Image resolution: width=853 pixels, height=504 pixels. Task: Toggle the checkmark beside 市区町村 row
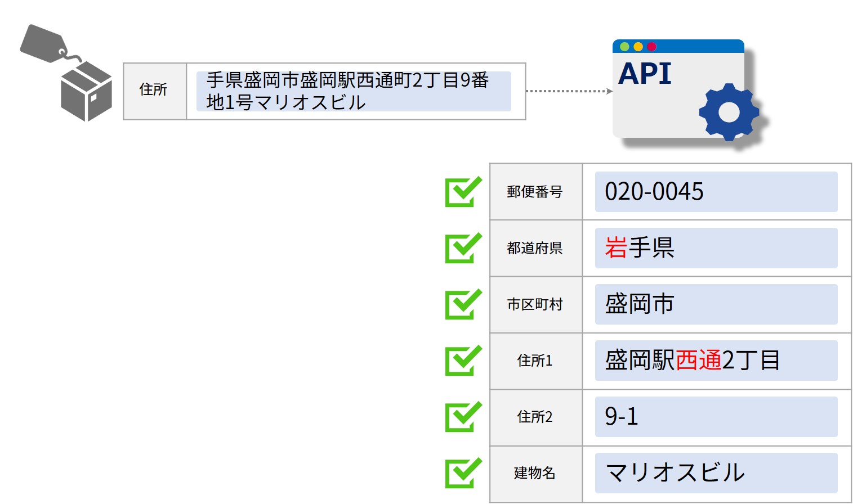click(x=463, y=304)
